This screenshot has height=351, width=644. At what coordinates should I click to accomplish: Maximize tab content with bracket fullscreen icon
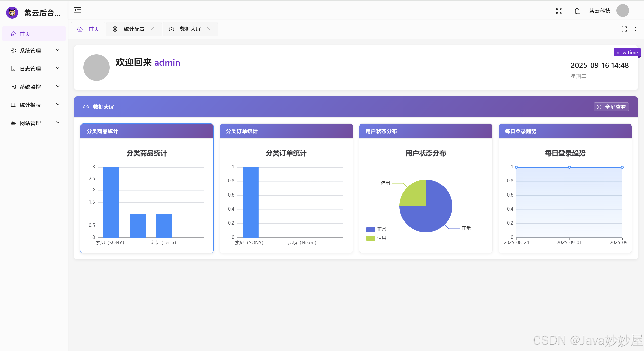(624, 29)
